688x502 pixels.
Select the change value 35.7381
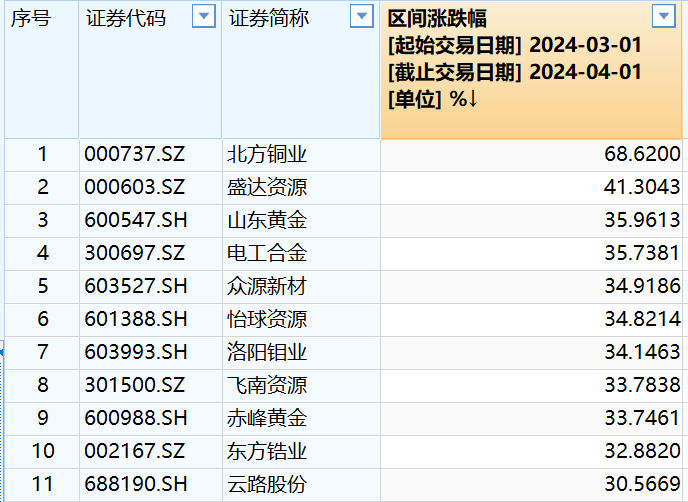(x=642, y=253)
